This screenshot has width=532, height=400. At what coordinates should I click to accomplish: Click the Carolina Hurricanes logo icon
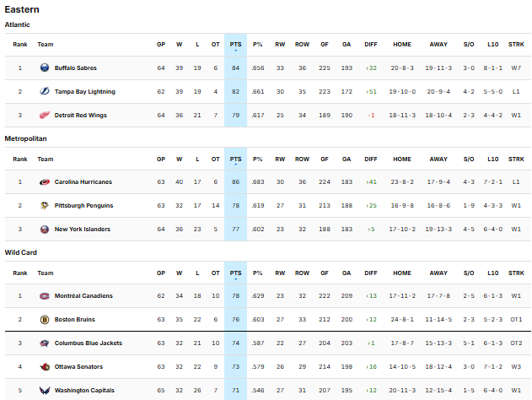coord(44,181)
